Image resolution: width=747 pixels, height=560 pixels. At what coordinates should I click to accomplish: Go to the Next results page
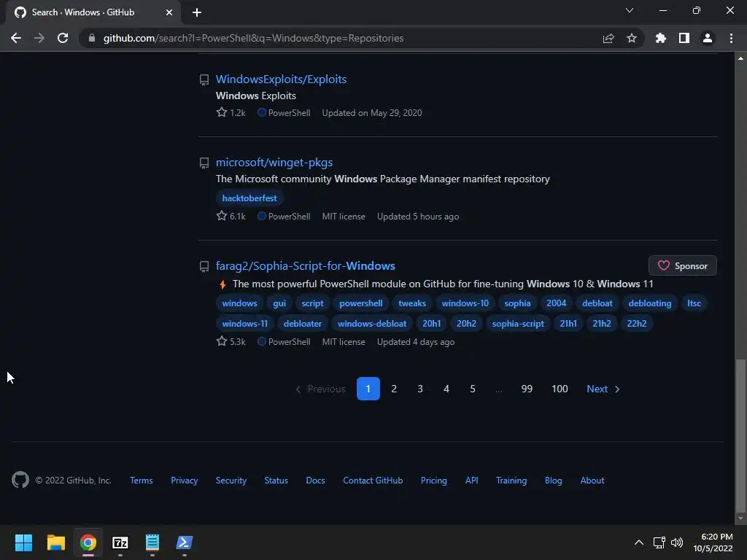[603, 389]
